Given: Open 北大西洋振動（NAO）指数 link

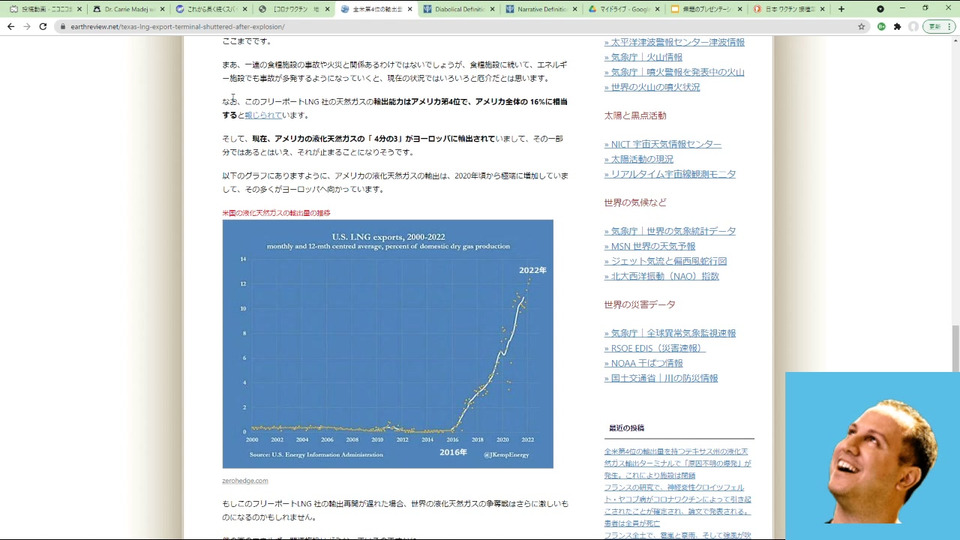Looking at the screenshot, I should coord(661,276).
